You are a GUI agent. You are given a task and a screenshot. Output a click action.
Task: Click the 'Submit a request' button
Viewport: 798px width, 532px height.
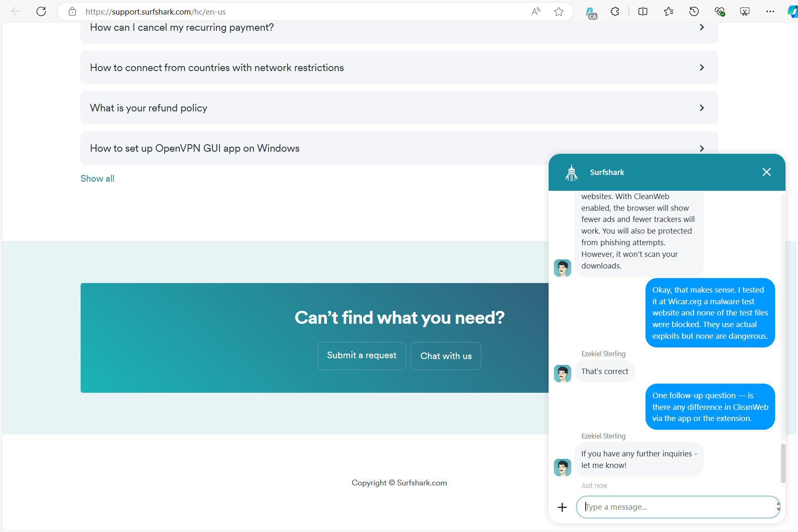point(362,355)
